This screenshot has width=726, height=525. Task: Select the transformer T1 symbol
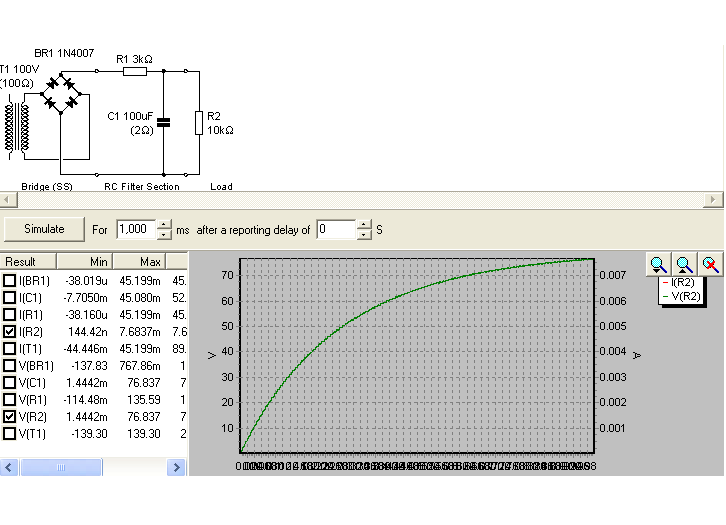[x=17, y=127]
